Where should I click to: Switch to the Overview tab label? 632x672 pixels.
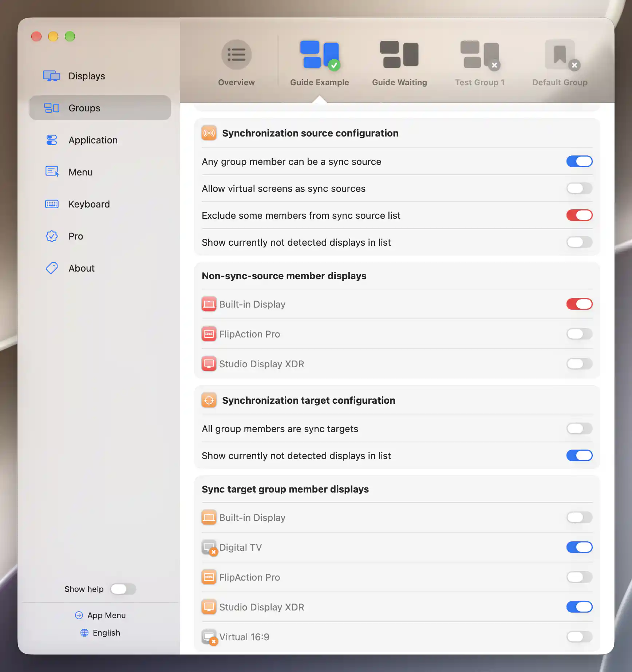coord(236,83)
